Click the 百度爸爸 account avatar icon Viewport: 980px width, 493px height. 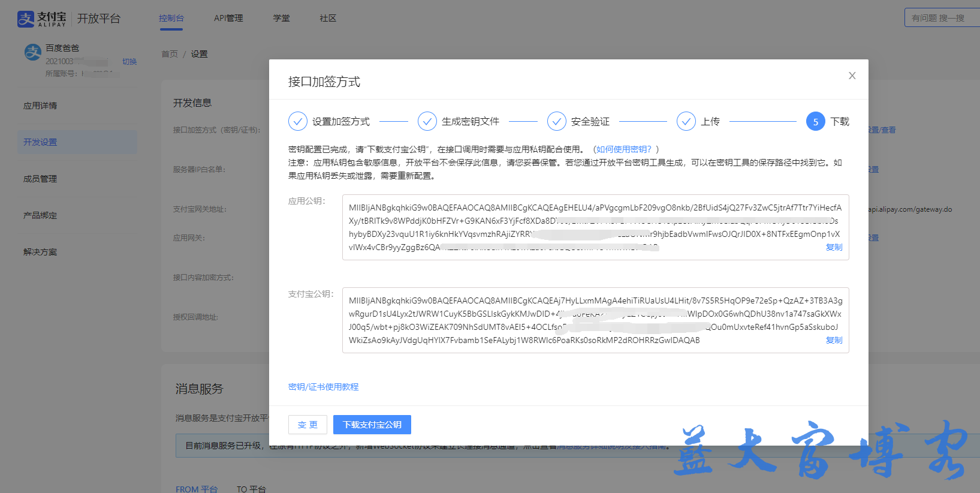point(33,52)
